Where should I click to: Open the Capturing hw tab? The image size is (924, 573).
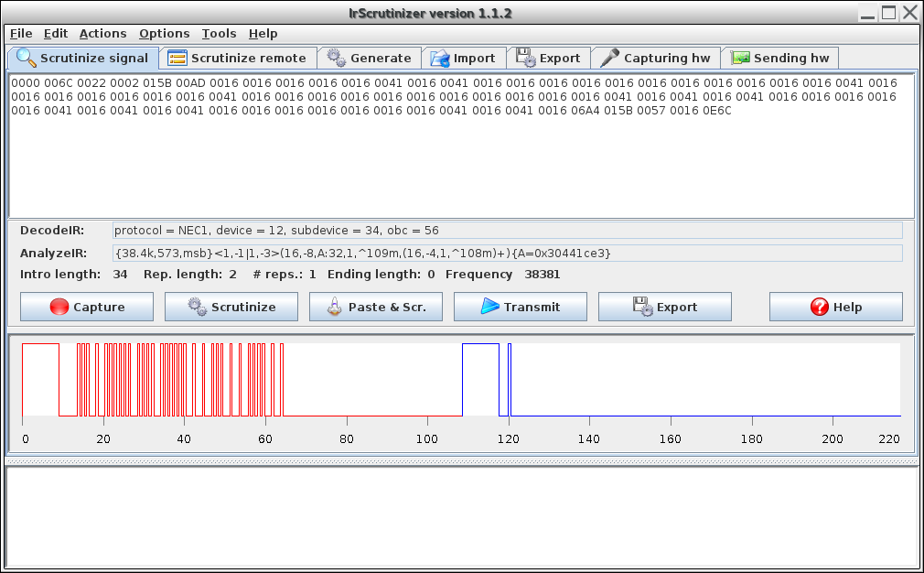(656, 58)
